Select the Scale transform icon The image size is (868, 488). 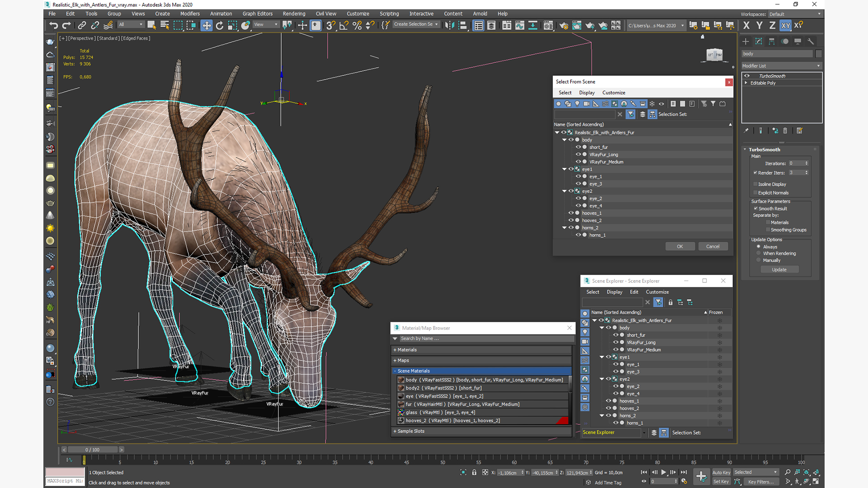point(232,25)
